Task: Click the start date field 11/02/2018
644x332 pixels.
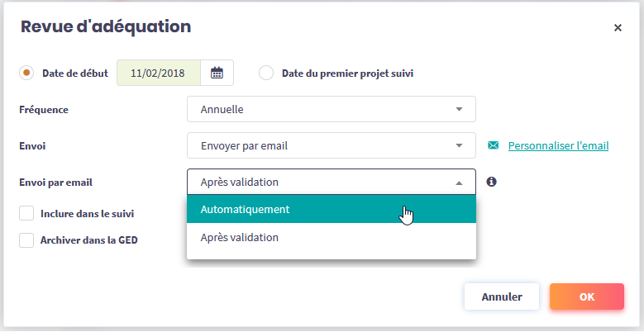Action: pos(158,73)
